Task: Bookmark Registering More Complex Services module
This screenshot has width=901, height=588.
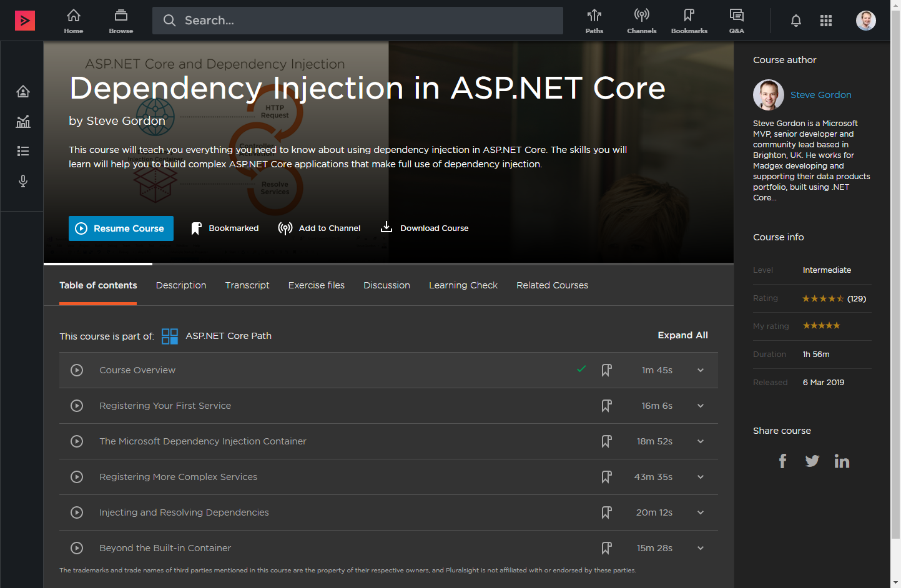Action: pyautogui.click(x=606, y=477)
